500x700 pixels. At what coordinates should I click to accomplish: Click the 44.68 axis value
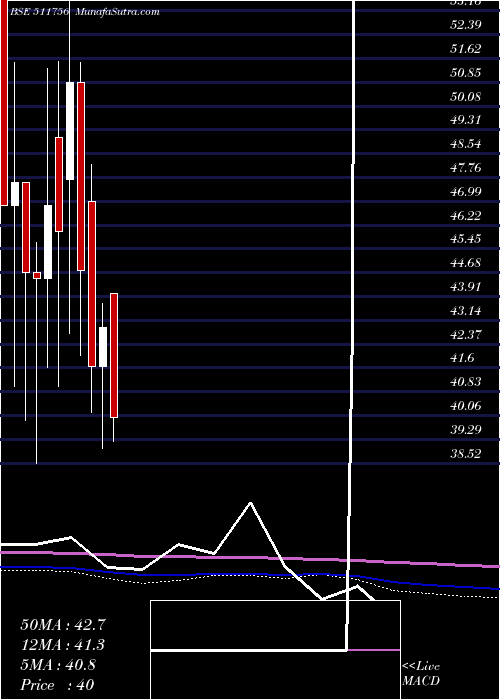pos(466,263)
